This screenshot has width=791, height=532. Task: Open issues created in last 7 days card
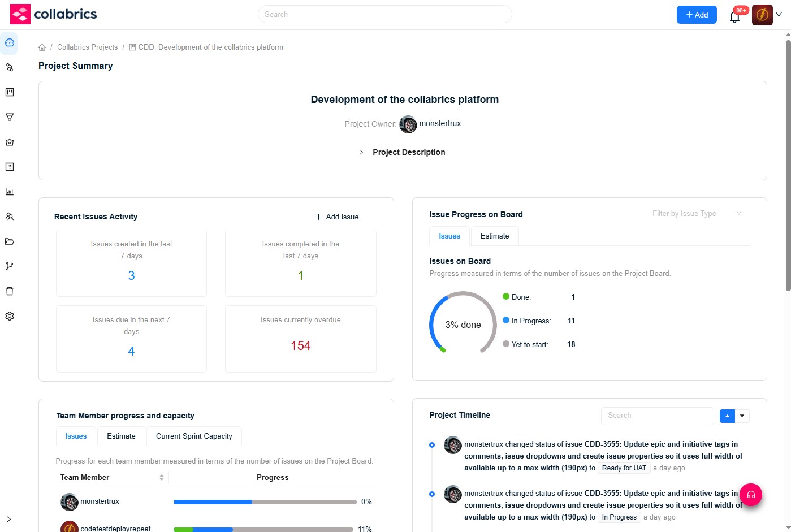tap(131, 263)
